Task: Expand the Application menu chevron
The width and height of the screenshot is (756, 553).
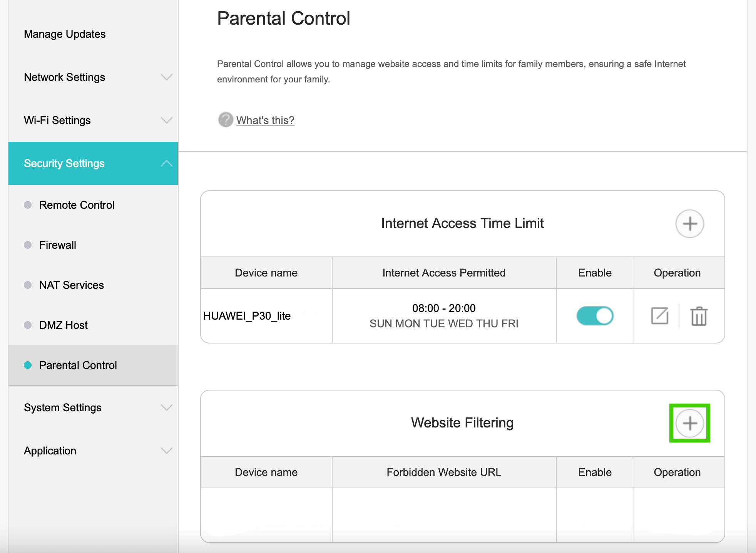Action: (x=166, y=451)
